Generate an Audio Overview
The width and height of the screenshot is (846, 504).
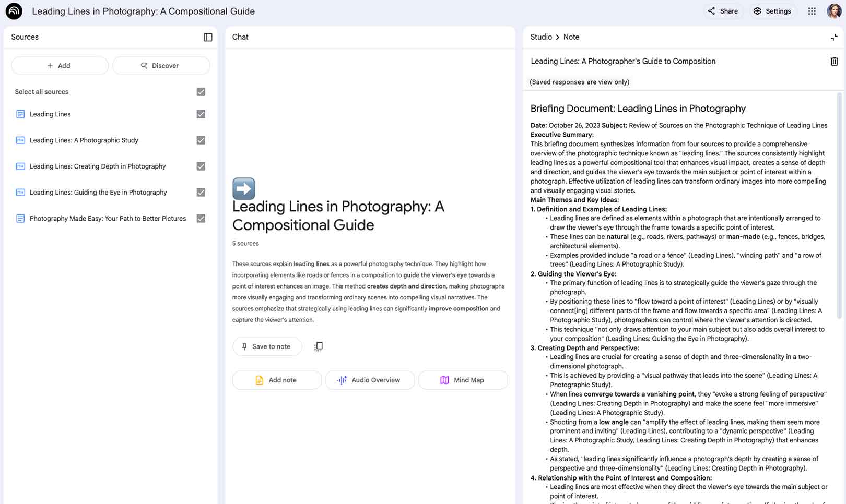tap(370, 380)
